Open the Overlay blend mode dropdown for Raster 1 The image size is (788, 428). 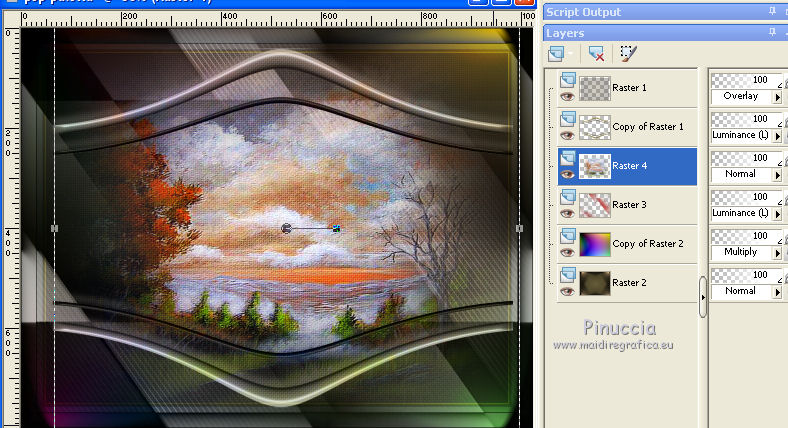777,97
